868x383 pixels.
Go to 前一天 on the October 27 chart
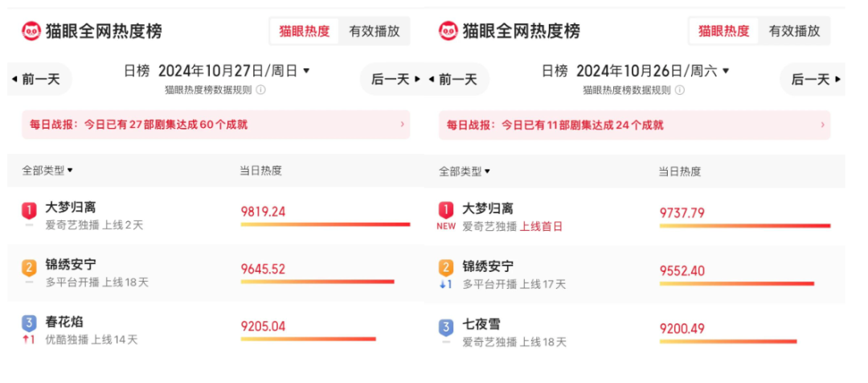[39, 80]
